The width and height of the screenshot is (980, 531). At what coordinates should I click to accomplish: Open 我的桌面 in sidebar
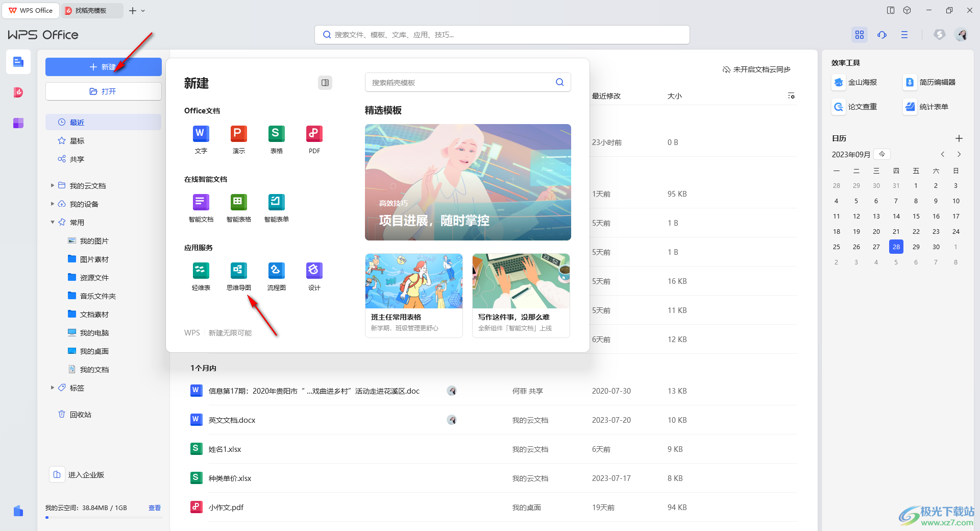coord(89,351)
